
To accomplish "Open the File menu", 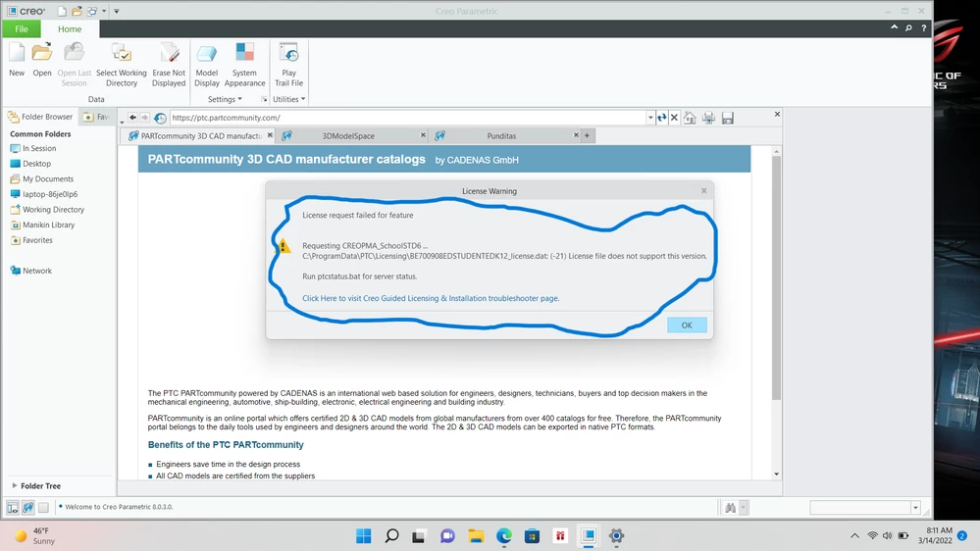I will (22, 28).
